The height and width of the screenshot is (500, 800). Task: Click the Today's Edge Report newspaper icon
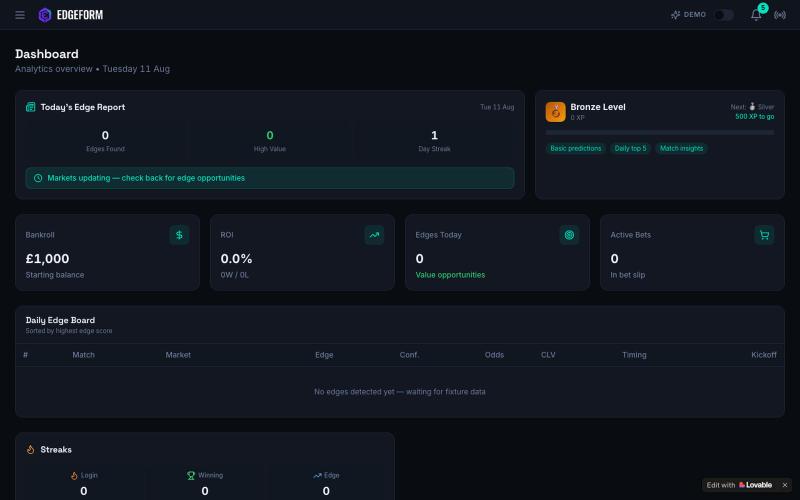point(31,107)
